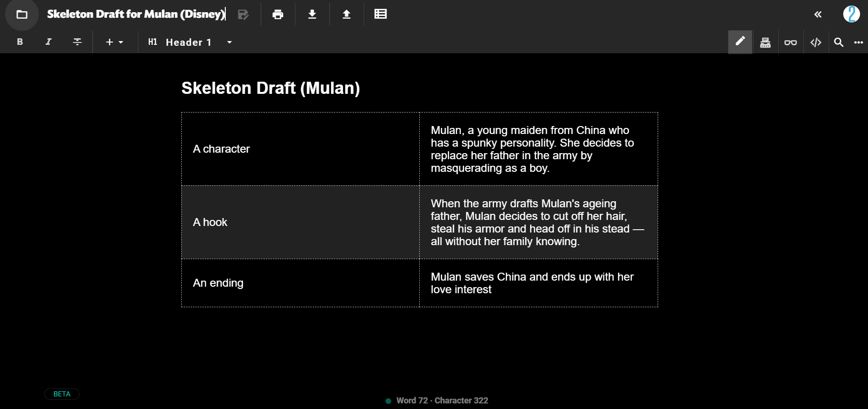Toggle strikethrough formatting
Image resolution: width=868 pixels, height=409 pixels.
pos(78,42)
